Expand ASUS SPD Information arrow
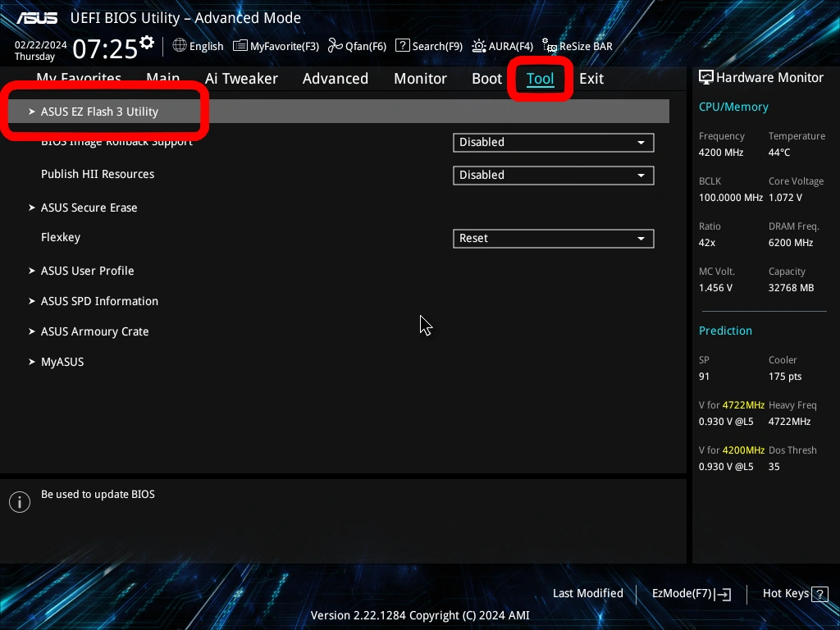Screen dimensions: 840x630 pyautogui.click(x=32, y=301)
